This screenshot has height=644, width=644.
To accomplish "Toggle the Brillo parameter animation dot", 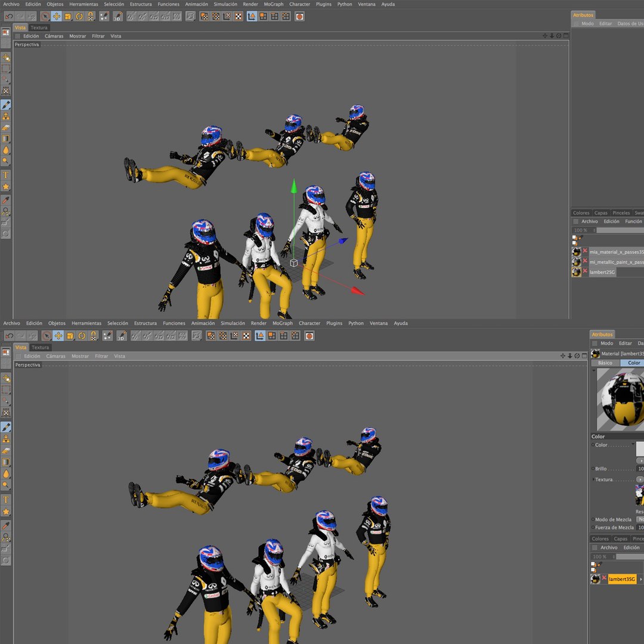I will [593, 469].
